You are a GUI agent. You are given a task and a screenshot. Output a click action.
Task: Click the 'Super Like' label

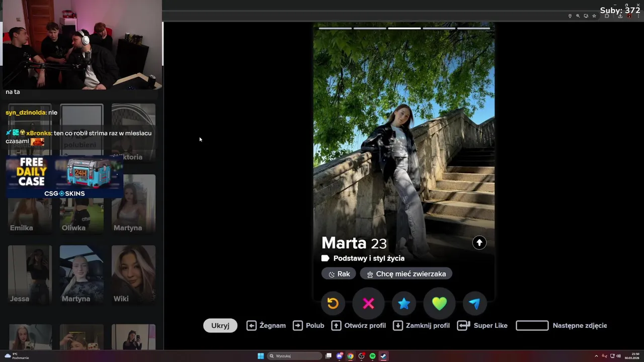tap(491, 325)
